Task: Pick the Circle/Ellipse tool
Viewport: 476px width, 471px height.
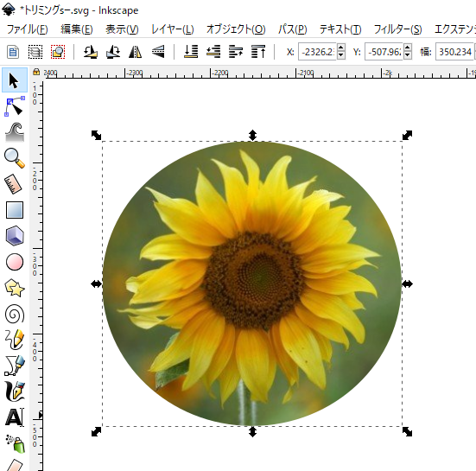Action: [15, 262]
